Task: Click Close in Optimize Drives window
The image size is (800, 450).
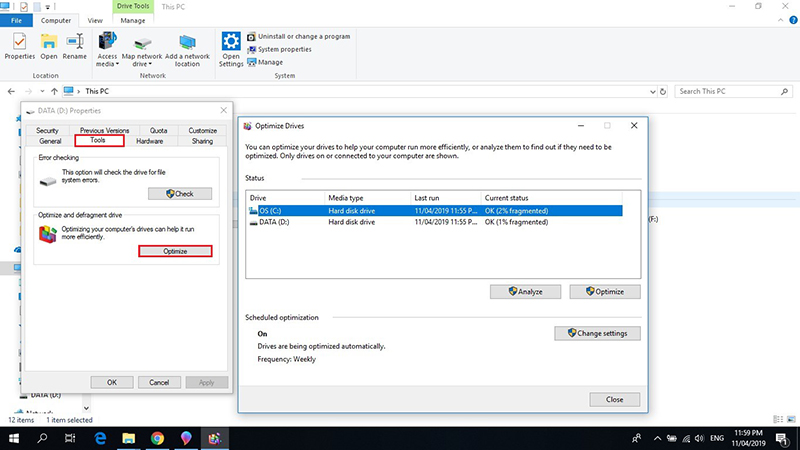Action: [614, 399]
